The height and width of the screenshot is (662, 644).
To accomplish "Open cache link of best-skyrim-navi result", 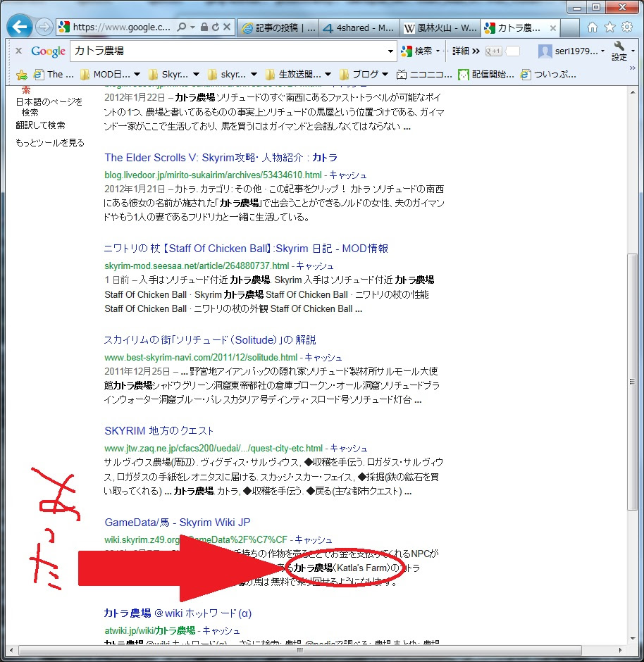I will pos(323,357).
